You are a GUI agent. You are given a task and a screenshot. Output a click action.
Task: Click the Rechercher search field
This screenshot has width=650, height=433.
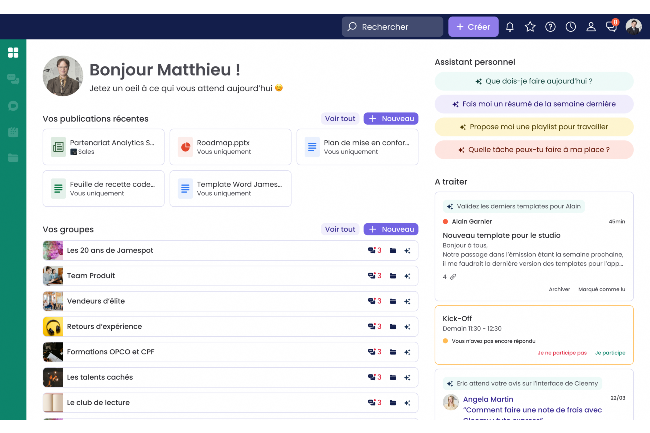392,27
